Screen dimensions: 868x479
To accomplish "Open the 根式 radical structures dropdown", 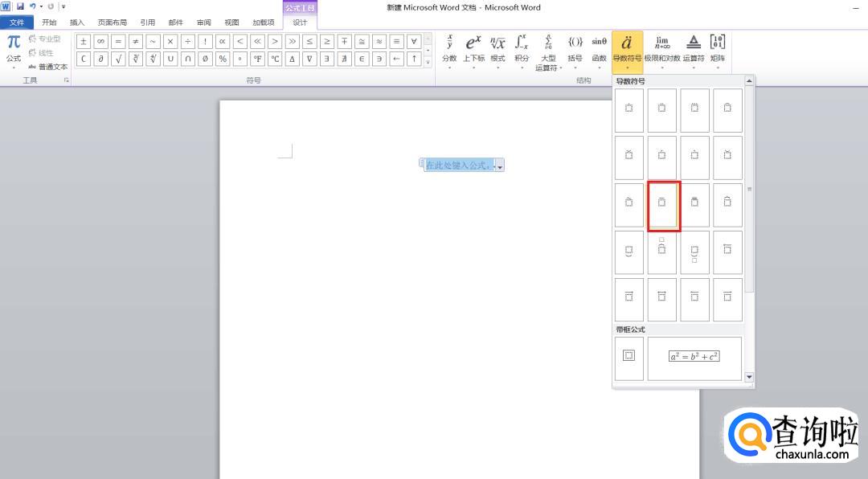I will click(x=497, y=51).
